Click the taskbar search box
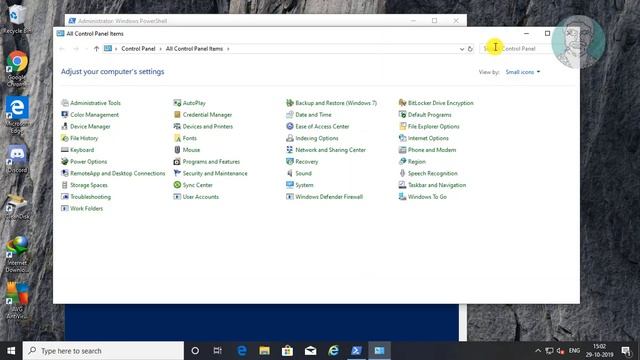Screen dimensions: 640x360 (x=103, y=351)
